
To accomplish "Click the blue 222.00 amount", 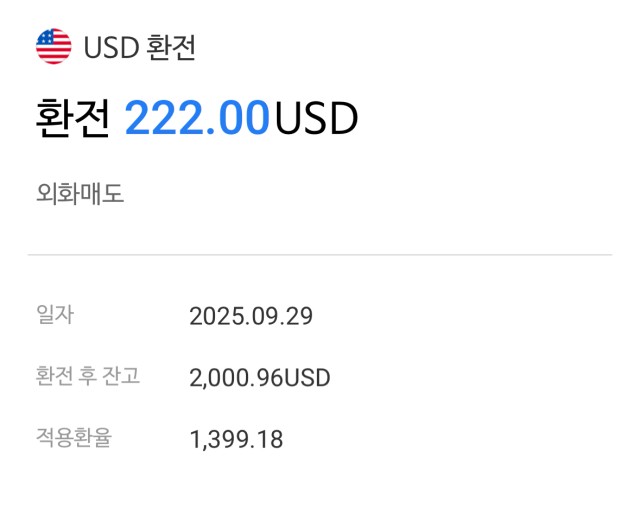I will tap(197, 120).
